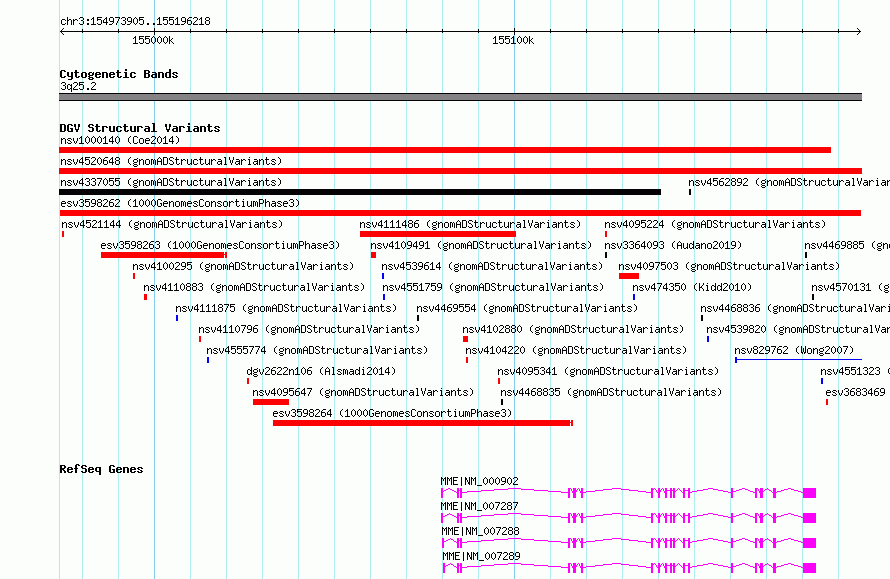The width and height of the screenshot is (890, 579).
Task: Open the dgv2622n106 (Alsmadi2014) label
Action: coord(321,371)
